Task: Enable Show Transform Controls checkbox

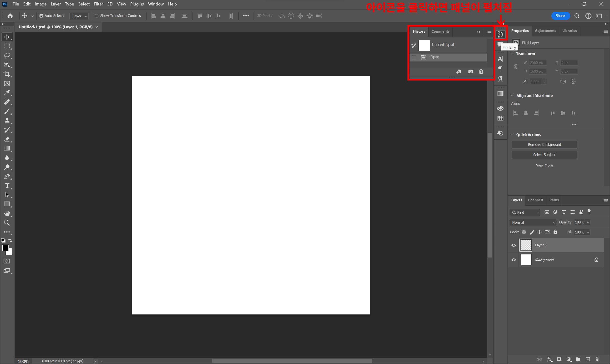Action: [x=97, y=16]
